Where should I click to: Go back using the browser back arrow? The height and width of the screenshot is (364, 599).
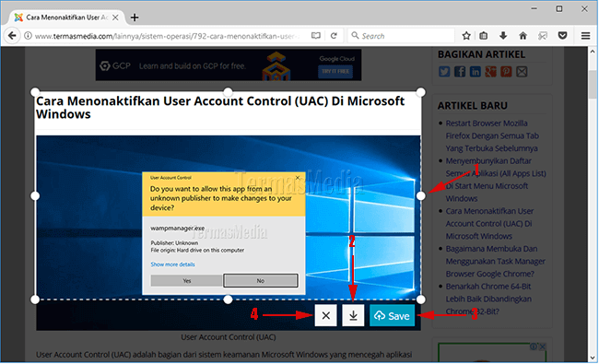[12, 36]
